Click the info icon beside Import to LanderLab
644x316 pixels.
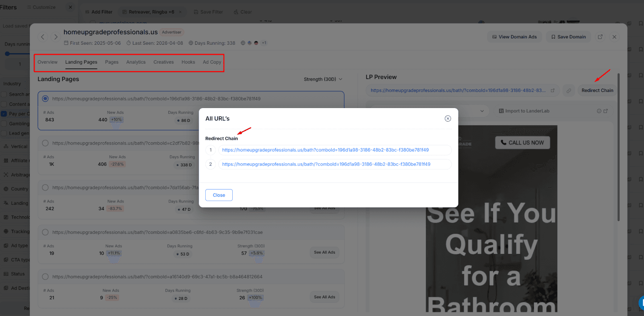click(x=599, y=111)
